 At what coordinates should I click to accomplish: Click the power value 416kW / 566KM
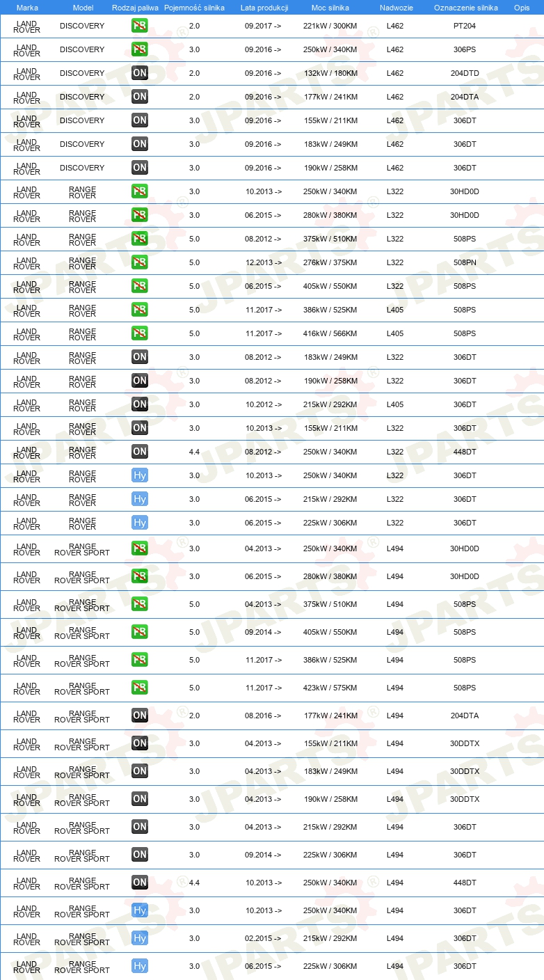click(330, 333)
